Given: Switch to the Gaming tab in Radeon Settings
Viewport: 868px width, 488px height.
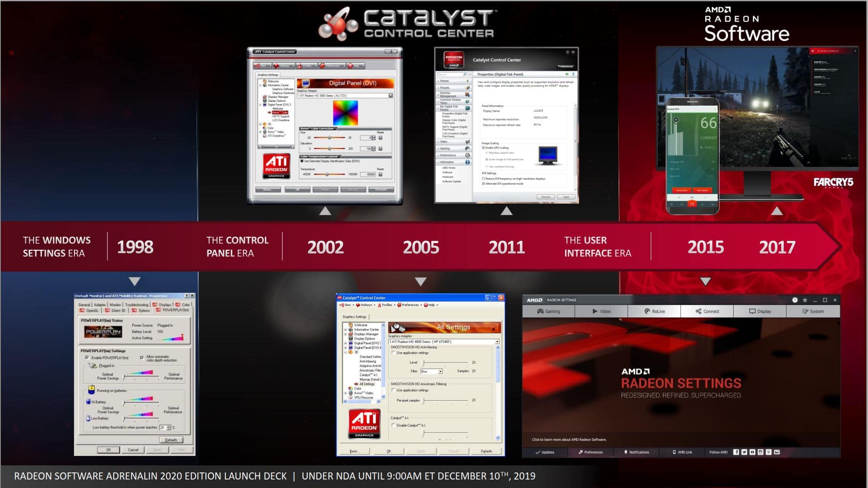Looking at the screenshot, I should (x=549, y=311).
